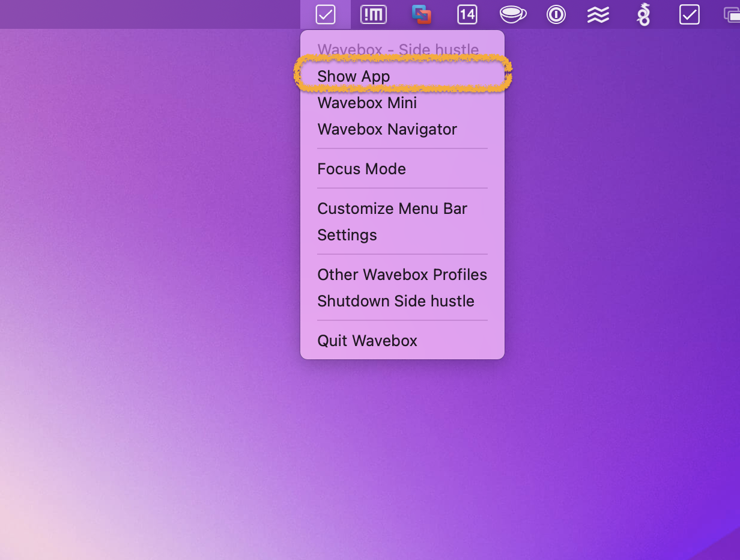Image resolution: width=740 pixels, height=560 pixels.
Task: Open the '!m' menu bar icon
Action: (x=374, y=14)
